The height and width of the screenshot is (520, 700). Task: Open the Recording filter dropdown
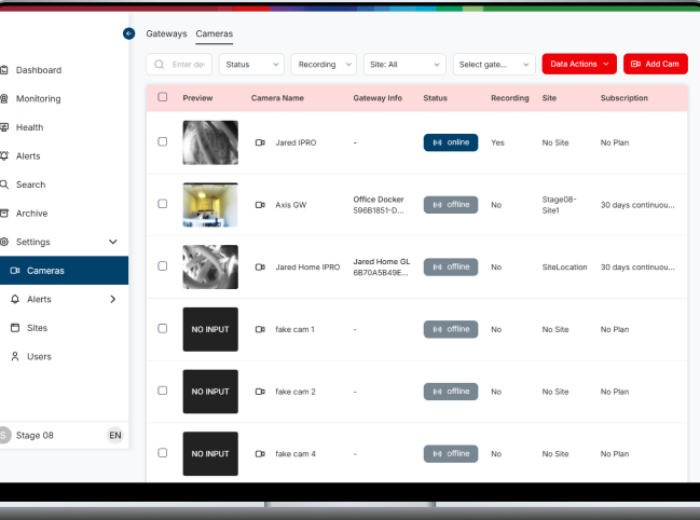[x=324, y=64]
